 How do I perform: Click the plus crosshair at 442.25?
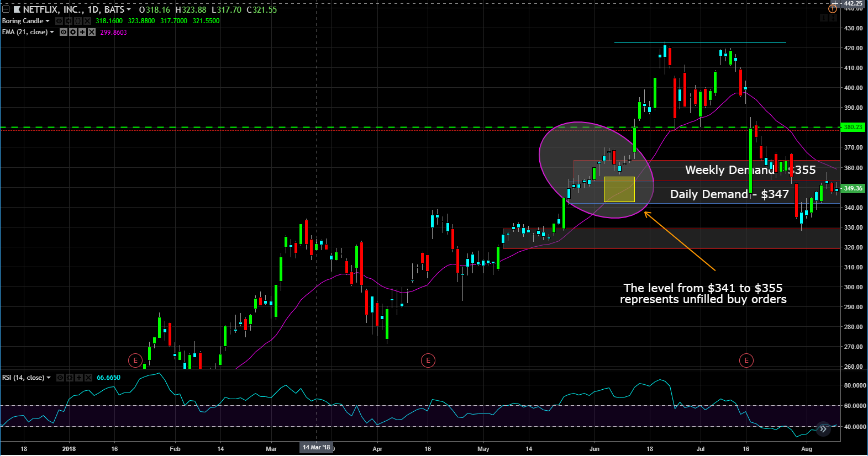click(x=835, y=4)
